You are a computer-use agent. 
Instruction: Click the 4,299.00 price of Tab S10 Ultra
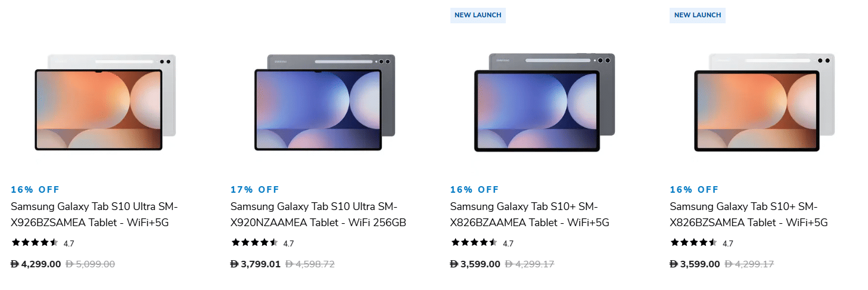click(36, 264)
